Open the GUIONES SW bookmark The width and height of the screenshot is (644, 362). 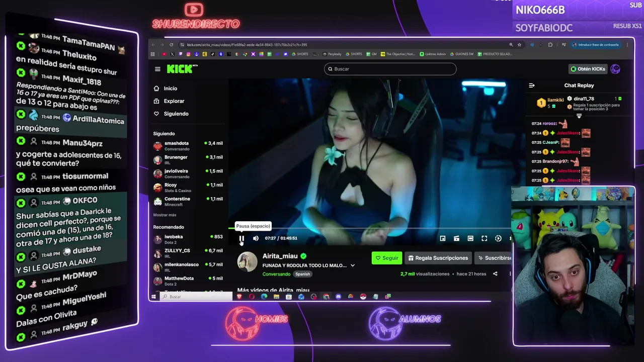(x=461, y=54)
